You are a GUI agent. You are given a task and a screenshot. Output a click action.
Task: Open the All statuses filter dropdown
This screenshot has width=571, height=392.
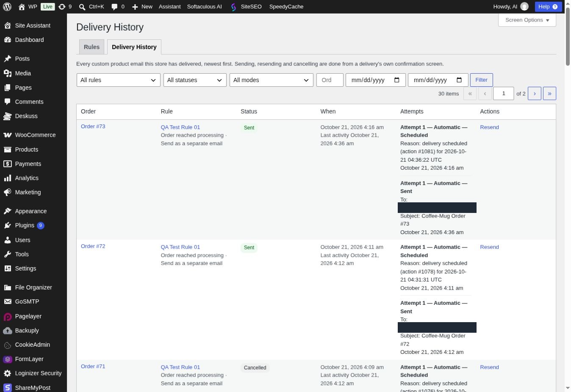(195, 80)
